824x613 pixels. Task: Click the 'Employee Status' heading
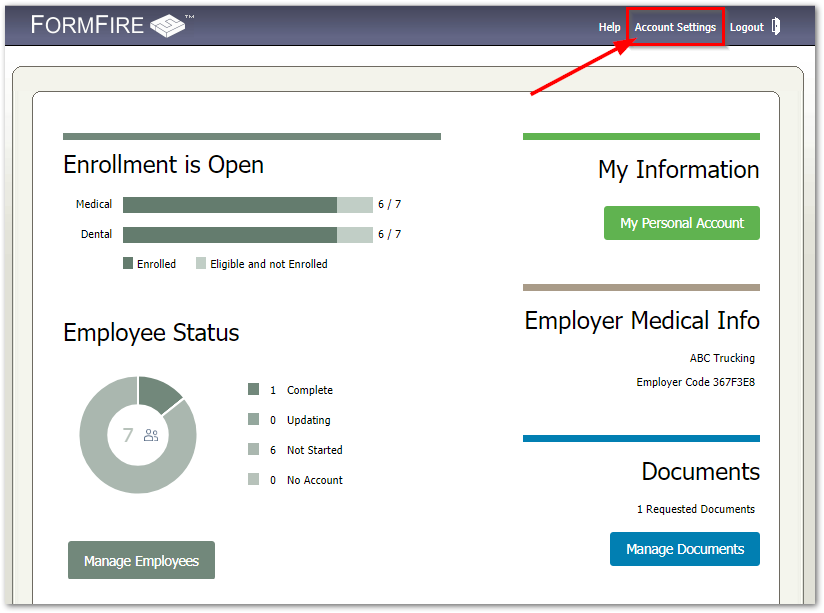tap(151, 333)
